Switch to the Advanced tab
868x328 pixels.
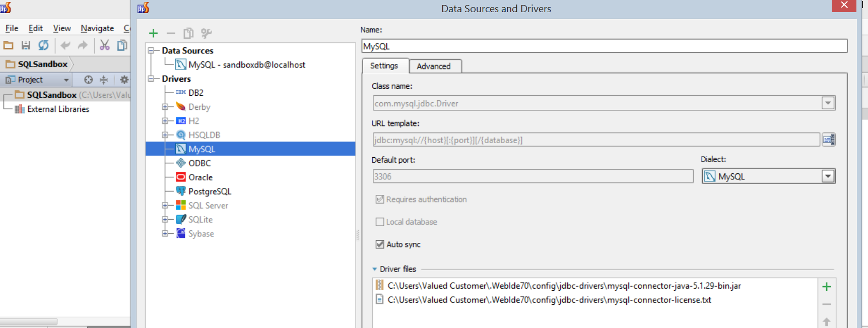[x=434, y=67]
